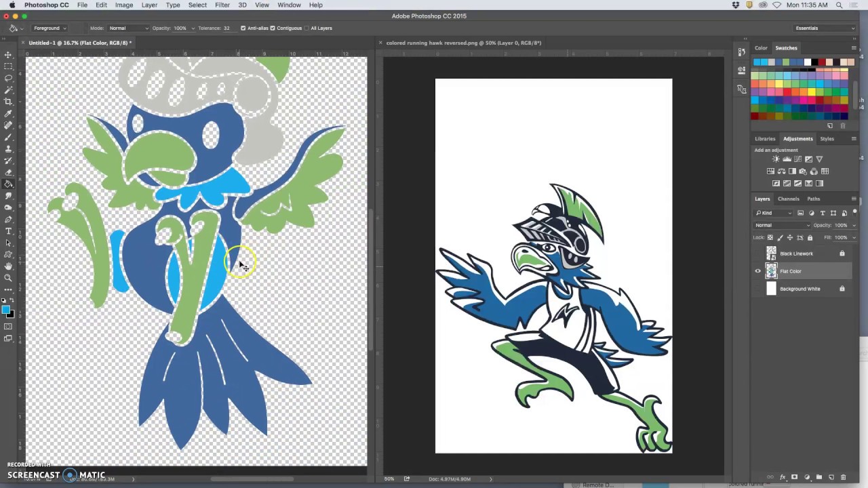Select the Healing Brush tool
The width and height of the screenshot is (868, 488).
8,125
